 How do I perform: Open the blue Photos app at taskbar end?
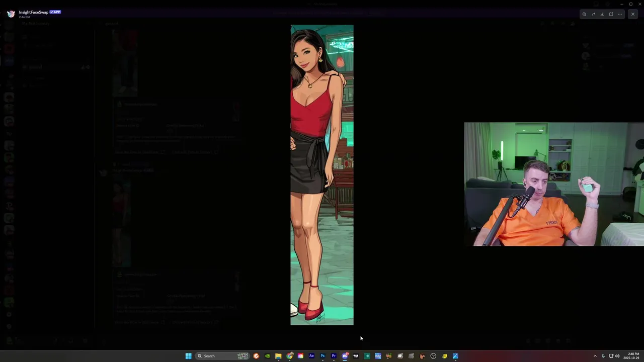(x=455, y=356)
